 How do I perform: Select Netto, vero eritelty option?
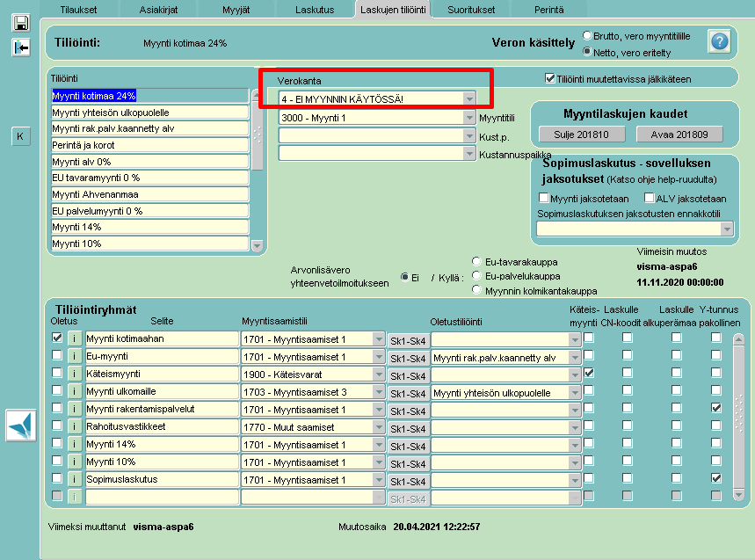point(587,52)
